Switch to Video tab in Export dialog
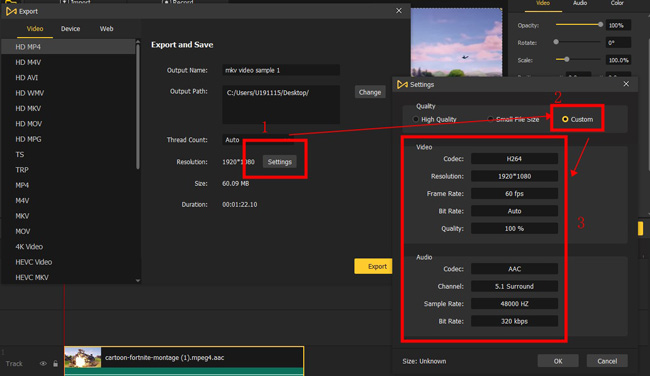 pos(35,29)
